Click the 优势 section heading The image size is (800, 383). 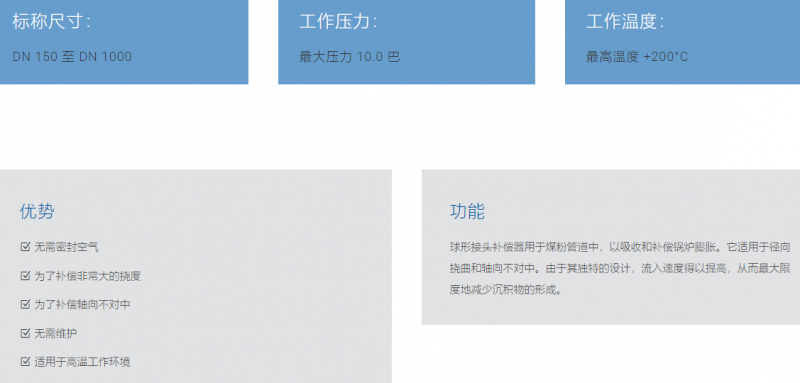coord(37,211)
